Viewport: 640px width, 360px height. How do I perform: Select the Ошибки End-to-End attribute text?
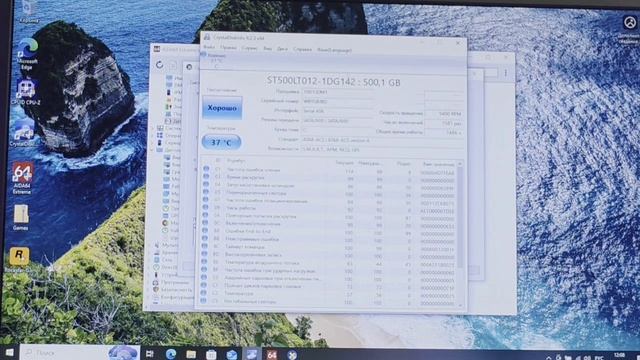click(x=248, y=231)
